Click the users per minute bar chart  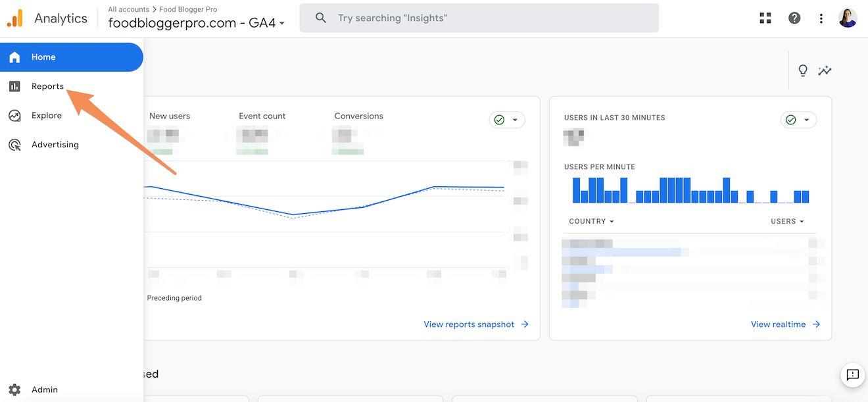pos(690,190)
